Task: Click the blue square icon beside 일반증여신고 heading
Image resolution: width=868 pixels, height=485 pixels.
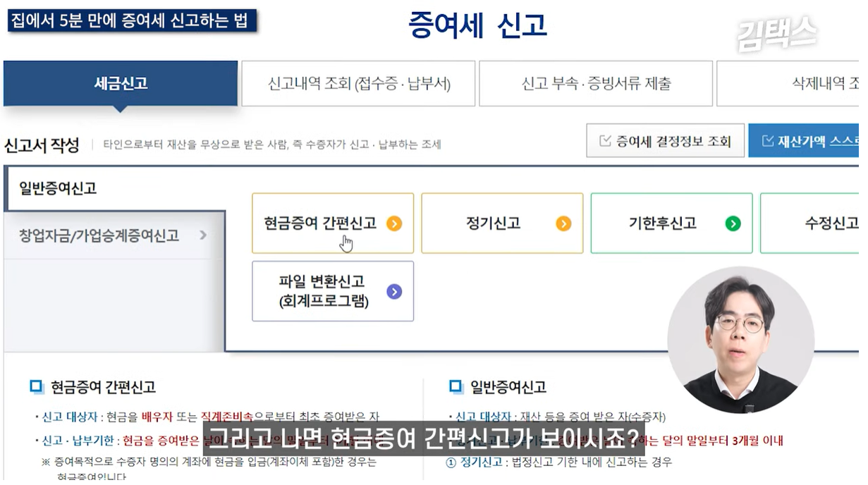Action: tap(454, 386)
